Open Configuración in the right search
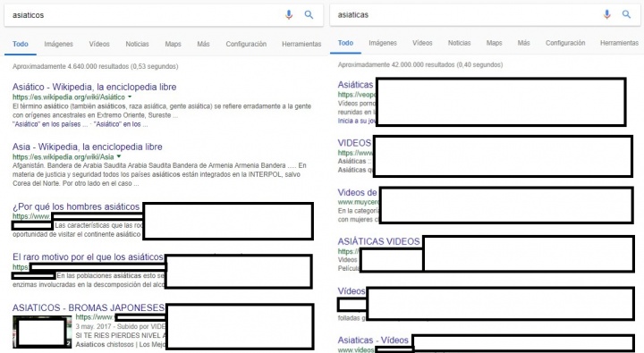Viewport: 644px width, 353px height. (x=565, y=43)
